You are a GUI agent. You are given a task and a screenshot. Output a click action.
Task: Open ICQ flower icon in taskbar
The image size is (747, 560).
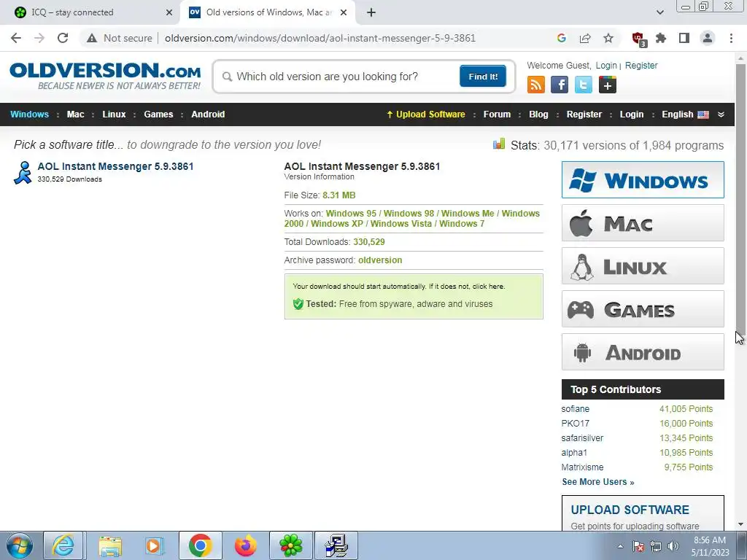coord(291,545)
